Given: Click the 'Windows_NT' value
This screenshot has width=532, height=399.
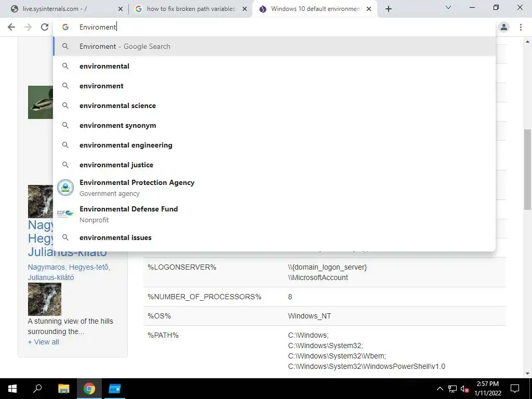Looking at the screenshot, I should (x=310, y=316).
